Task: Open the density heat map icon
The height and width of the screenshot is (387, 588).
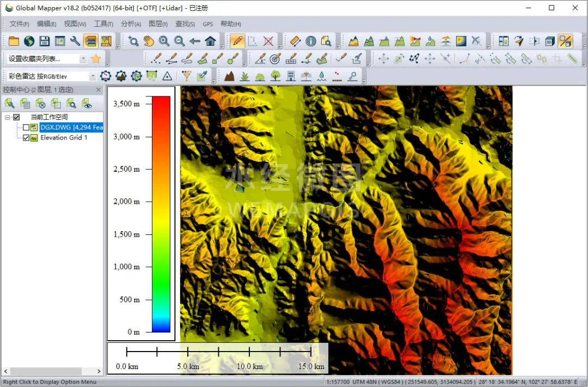Action: pyautogui.click(x=461, y=41)
